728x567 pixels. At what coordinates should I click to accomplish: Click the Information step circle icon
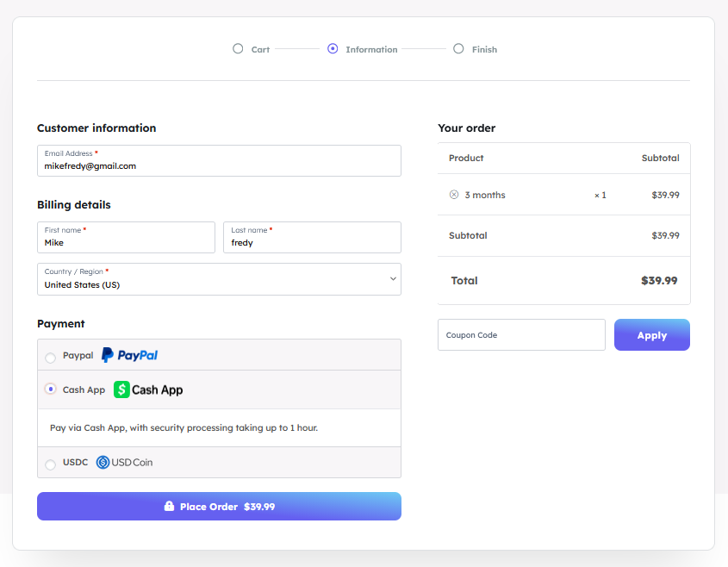[x=333, y=49]
